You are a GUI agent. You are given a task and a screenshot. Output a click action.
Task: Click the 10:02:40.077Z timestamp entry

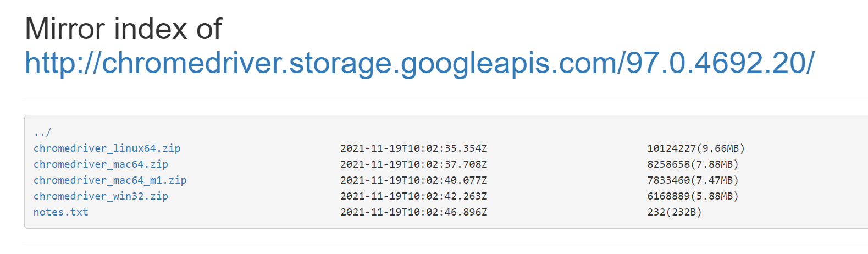tap(414, 180)
